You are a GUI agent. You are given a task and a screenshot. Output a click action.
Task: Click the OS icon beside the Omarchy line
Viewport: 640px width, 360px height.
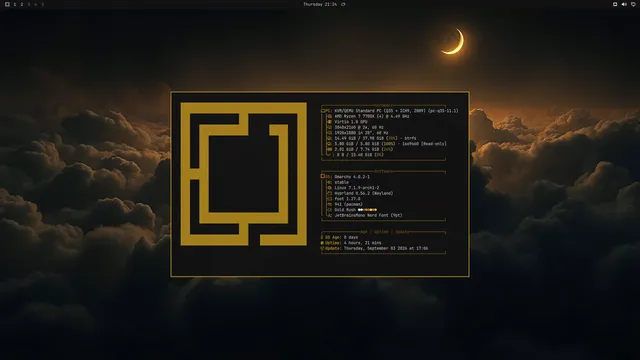point(323,177)
